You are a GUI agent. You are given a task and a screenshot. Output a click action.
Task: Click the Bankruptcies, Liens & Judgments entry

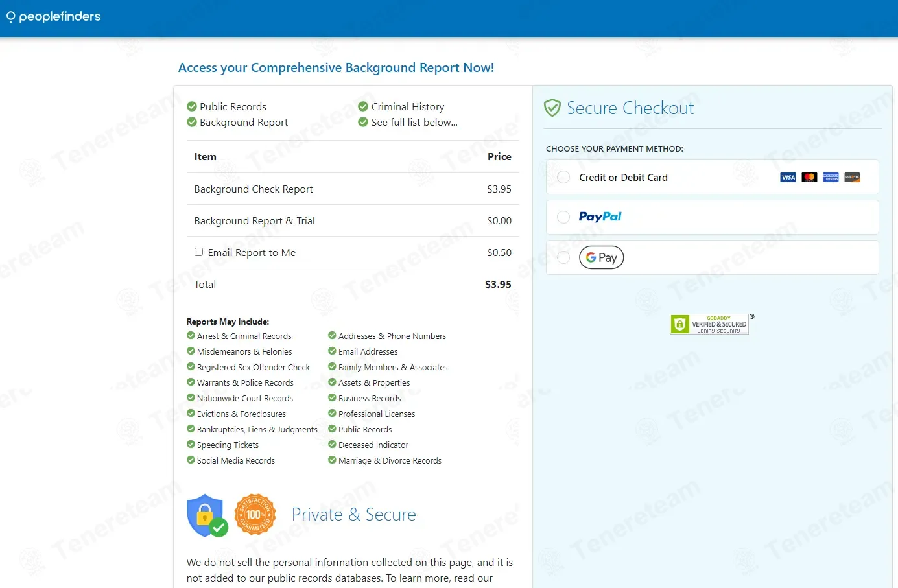point(257,430)
